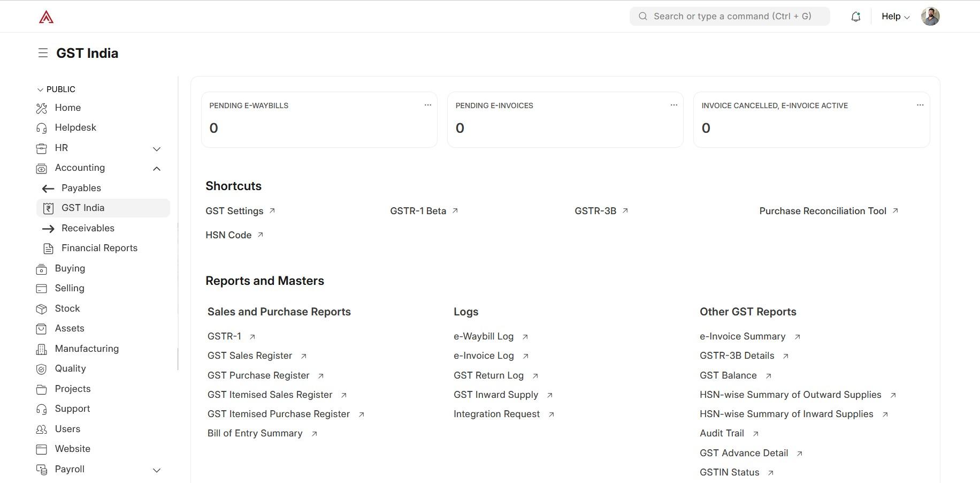Open the GSTR-3B shortcut
This screenshot has width=980, height=483.
point(601,211)
